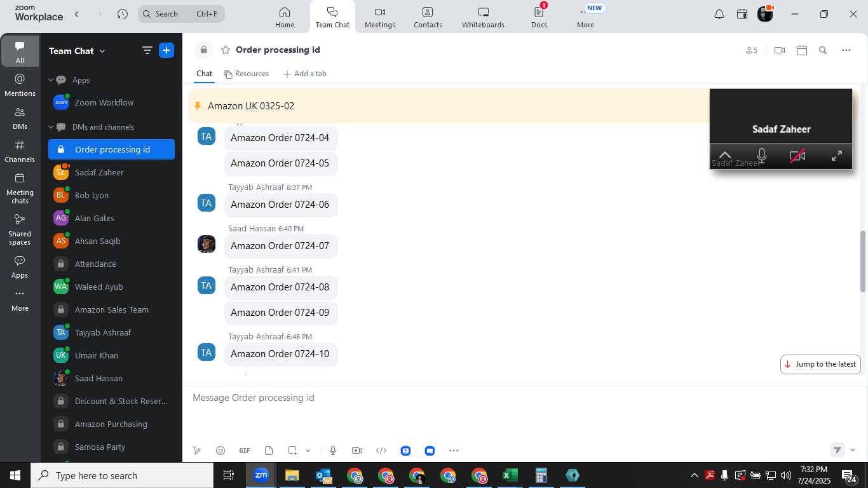Open the Home tab in Zoom
This screenshot has width=868, height=488.
tap(285, 17)
